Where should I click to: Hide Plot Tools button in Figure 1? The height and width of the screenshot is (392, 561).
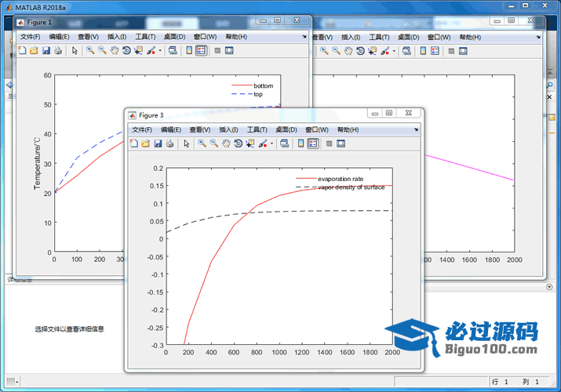click(x=217, y=51)
